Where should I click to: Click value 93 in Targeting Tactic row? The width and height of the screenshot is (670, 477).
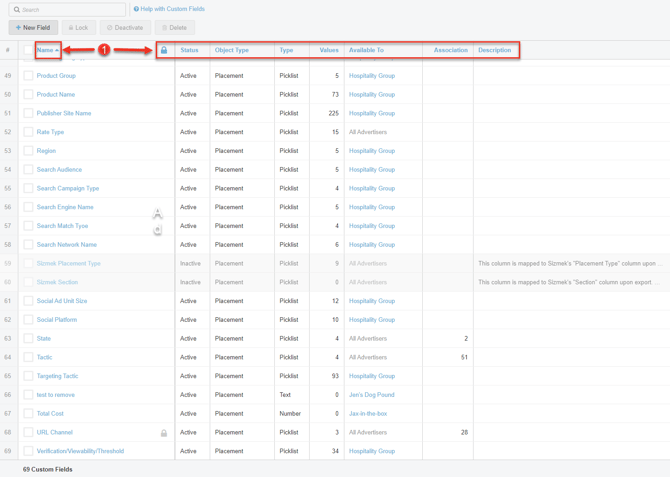[x=335, y=376]
